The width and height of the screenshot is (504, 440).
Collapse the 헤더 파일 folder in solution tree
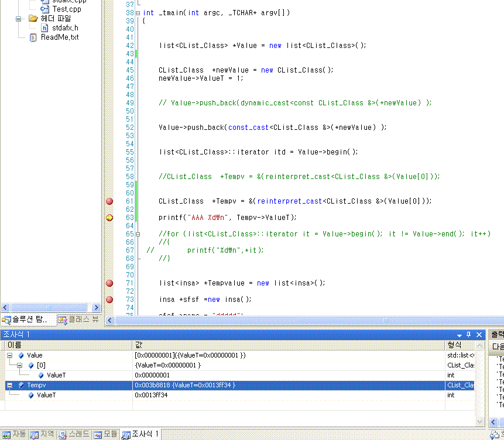(18, 18)
